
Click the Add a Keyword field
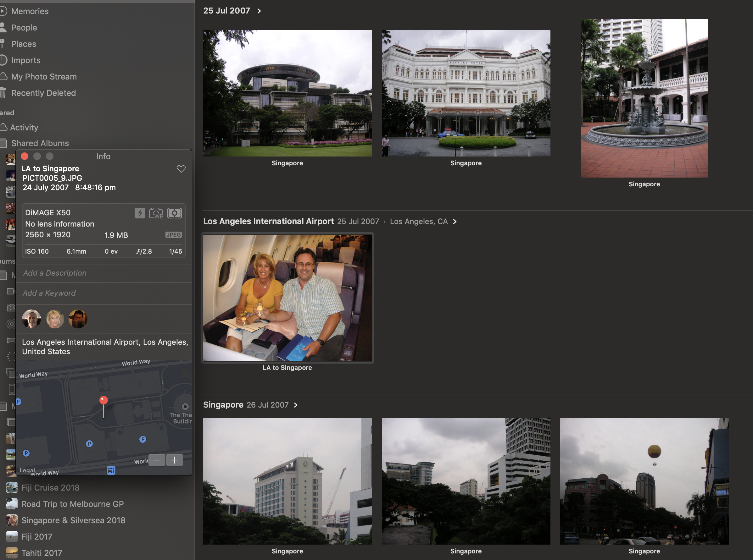(49, 293)
